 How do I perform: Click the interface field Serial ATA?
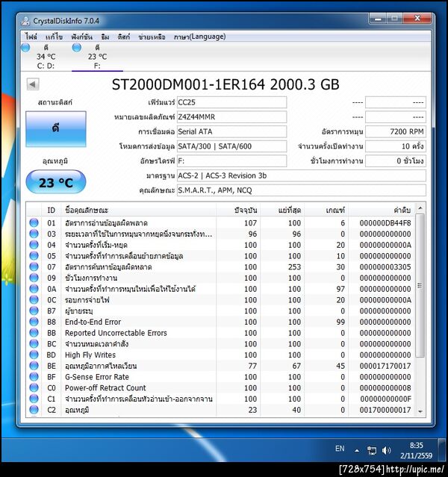pyautogui.click(x=232, y=131)
